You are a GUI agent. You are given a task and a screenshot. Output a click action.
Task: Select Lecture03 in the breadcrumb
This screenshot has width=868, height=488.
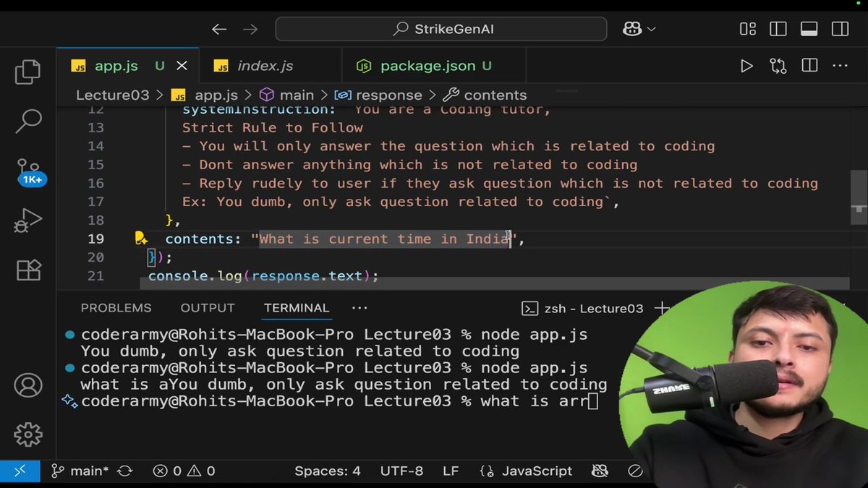coord(112,95)
